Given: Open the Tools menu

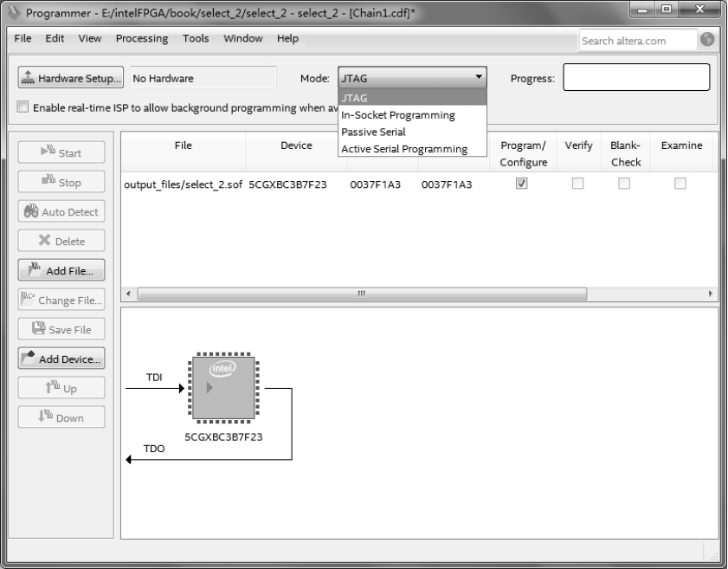Looking at the screenshot, I should pos(196,38).
